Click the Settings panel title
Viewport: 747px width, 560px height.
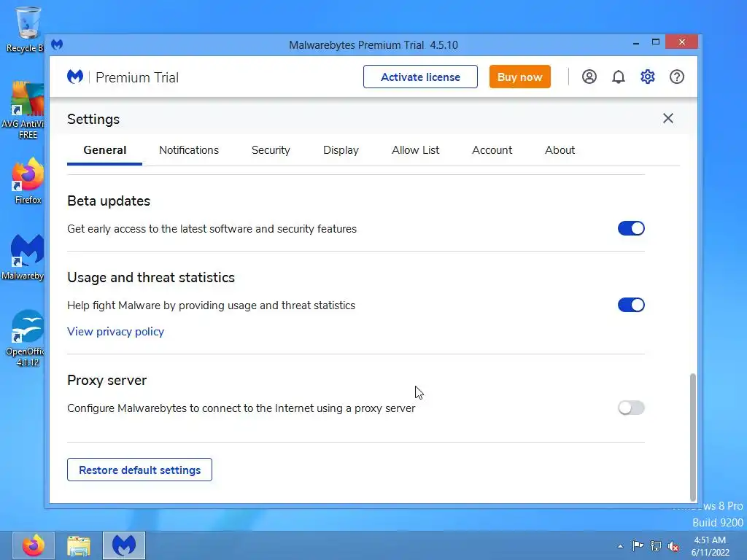(x=93, y=119)
